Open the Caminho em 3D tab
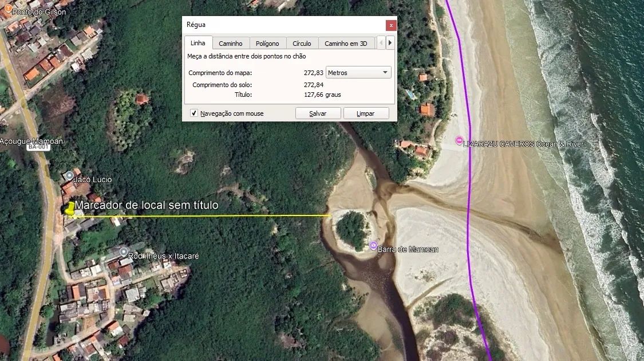644x361 pixels. point(346,44)
